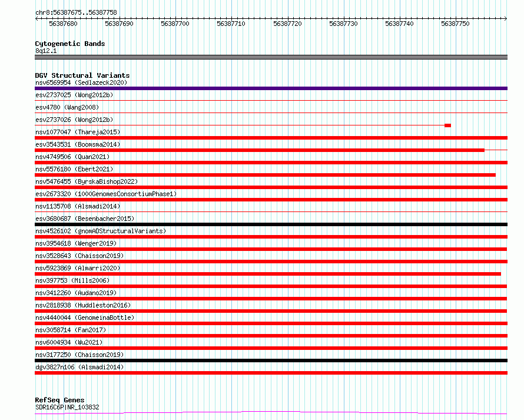Viewport: 524px width, 420px height.
Task: Click the magenta SDR16C6P transcript line
Action: pos(271,413)
